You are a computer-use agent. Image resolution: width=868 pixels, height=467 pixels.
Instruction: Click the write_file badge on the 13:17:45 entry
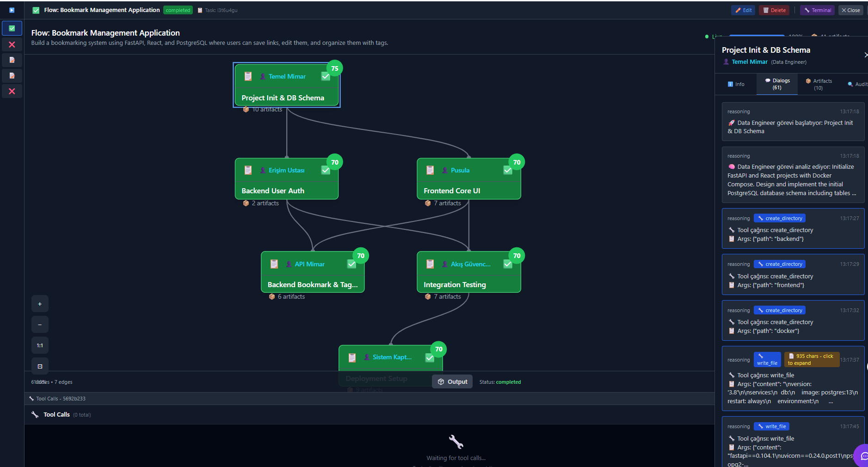(771, 426)
